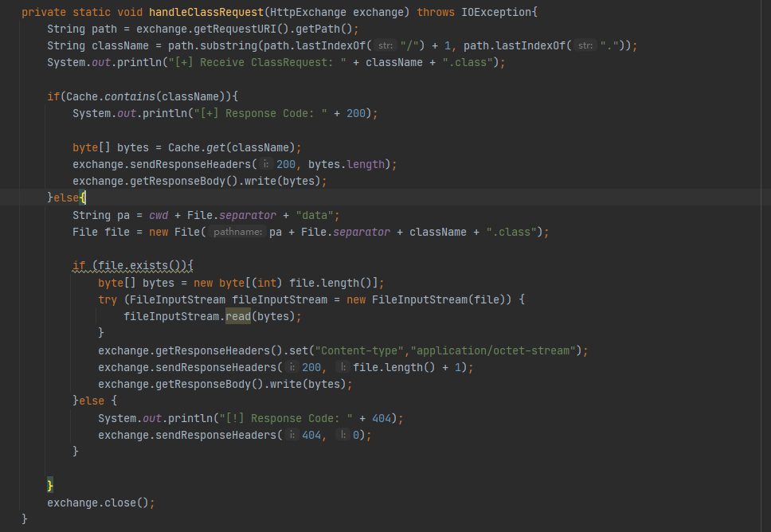
Task: Click the substring method call
Action: pos(229,45)
